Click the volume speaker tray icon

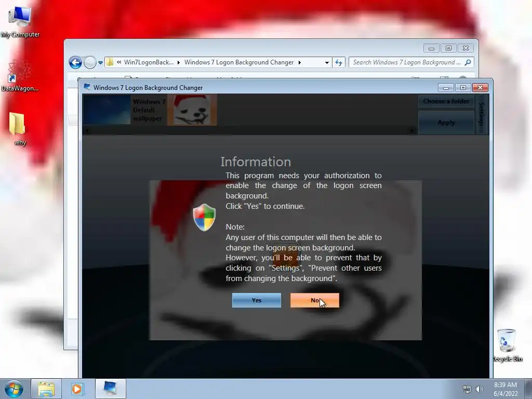click(480, 389)
